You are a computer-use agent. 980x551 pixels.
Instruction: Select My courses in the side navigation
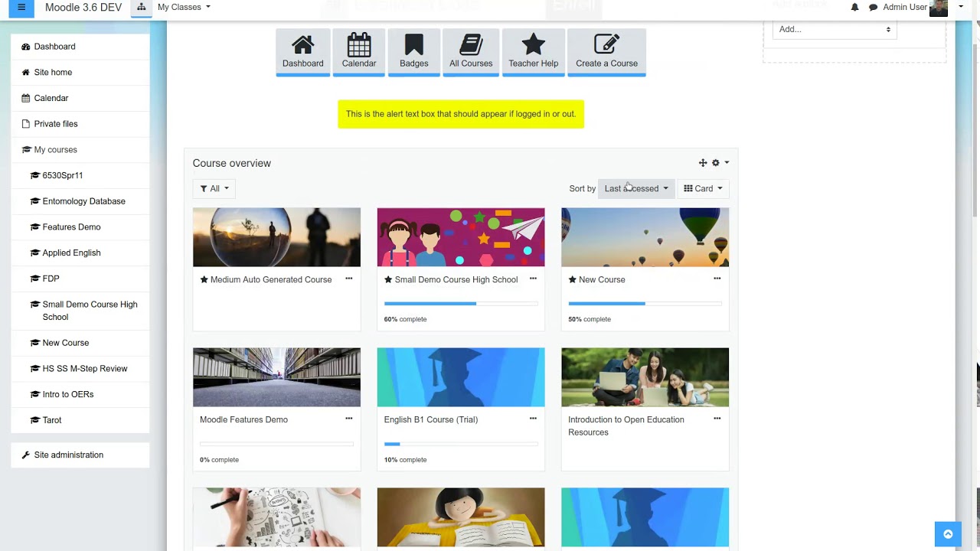click(x=80, y=149)
